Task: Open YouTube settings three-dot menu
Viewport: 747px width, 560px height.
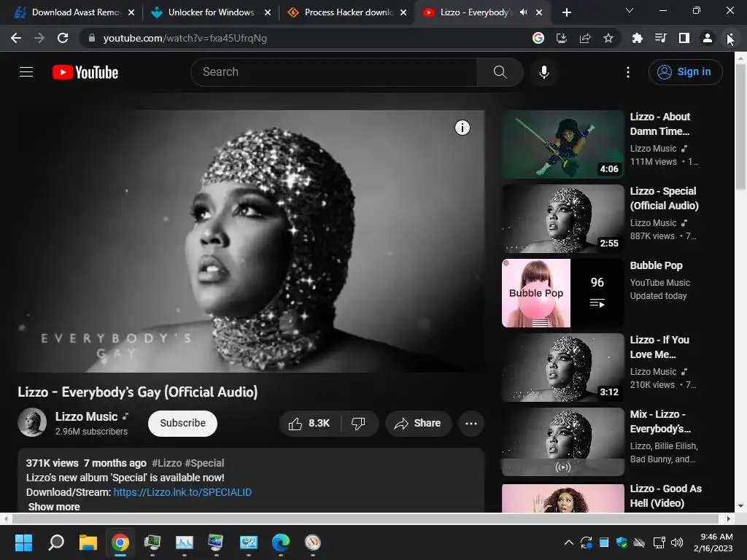Action: 628,72
